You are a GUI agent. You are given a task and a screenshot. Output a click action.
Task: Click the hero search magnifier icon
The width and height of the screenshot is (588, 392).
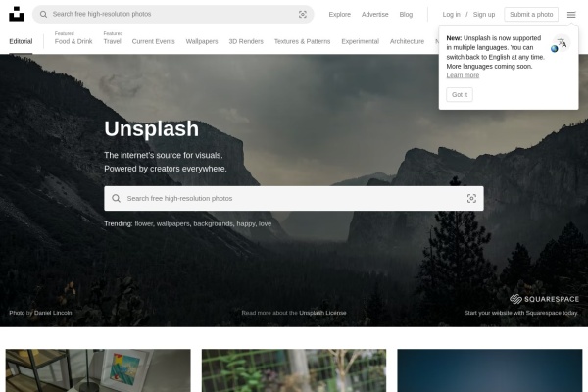pos(116,198)
